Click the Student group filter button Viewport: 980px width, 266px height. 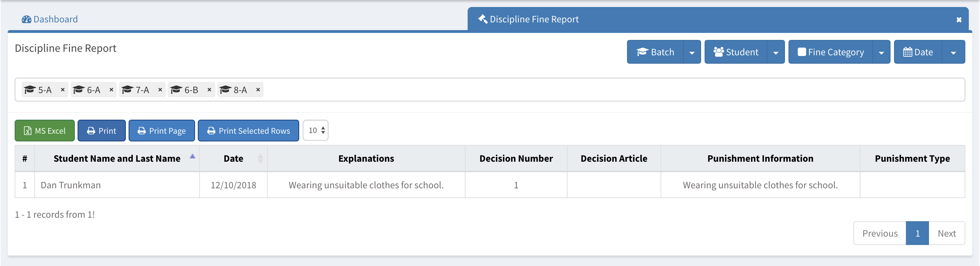pos(736,52)
